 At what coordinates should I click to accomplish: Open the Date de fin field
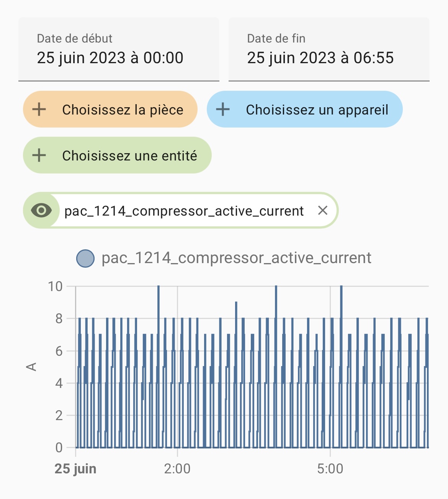coord(329,49)
